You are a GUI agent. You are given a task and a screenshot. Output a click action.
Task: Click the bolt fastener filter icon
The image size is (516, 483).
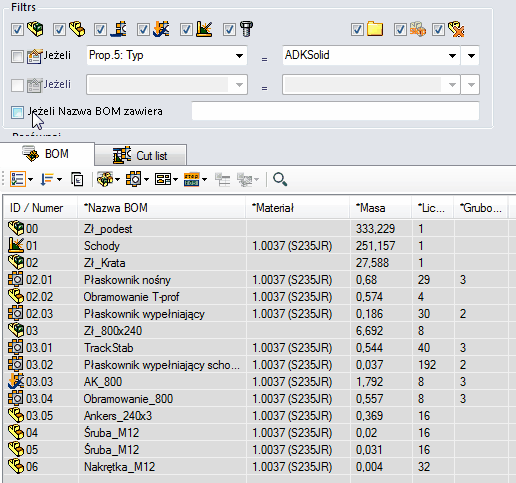(x=247, y=29)
